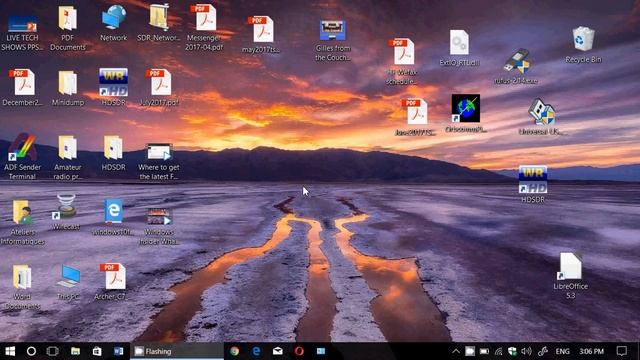This screenshot has width=640, height=360.
Task: Select the HDSDR folder beside Amateur radio
Action: click(113, 153)
